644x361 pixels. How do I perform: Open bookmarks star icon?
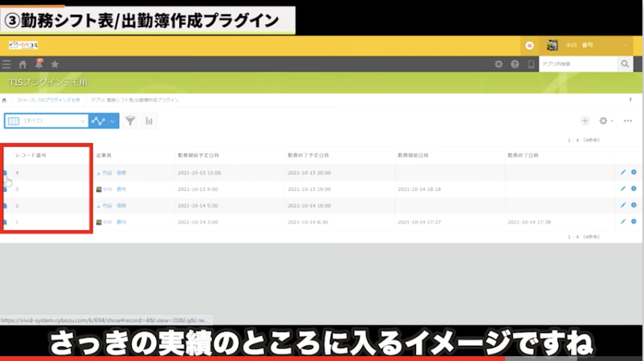click(55, 64)
